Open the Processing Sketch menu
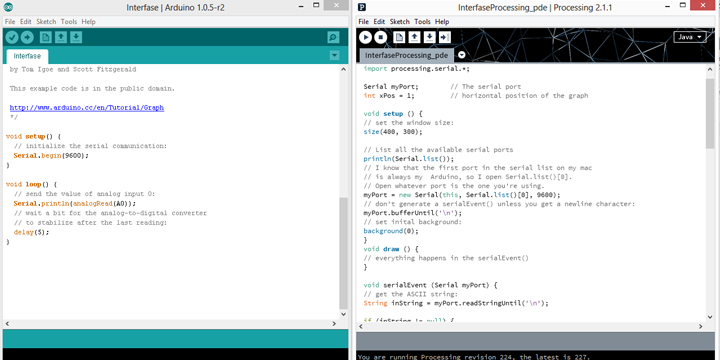Image resolution: width=720 pixels, height=360 pixels. [x=399, y=22]
